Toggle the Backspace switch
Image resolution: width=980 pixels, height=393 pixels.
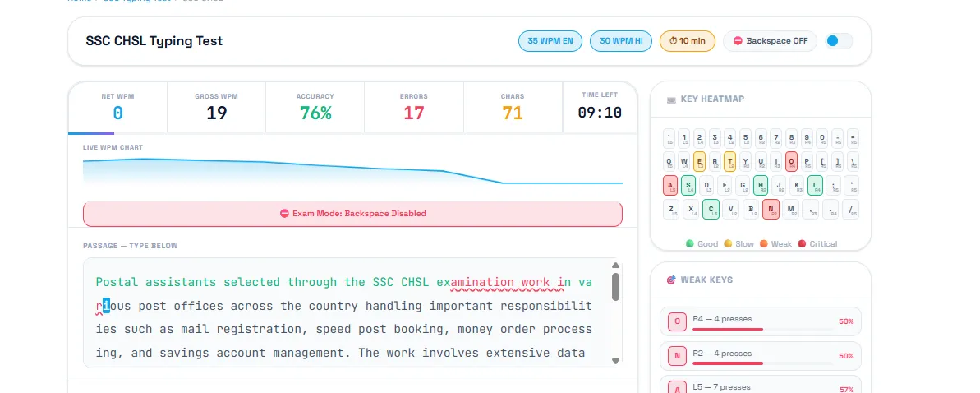[x=839, y=41]
